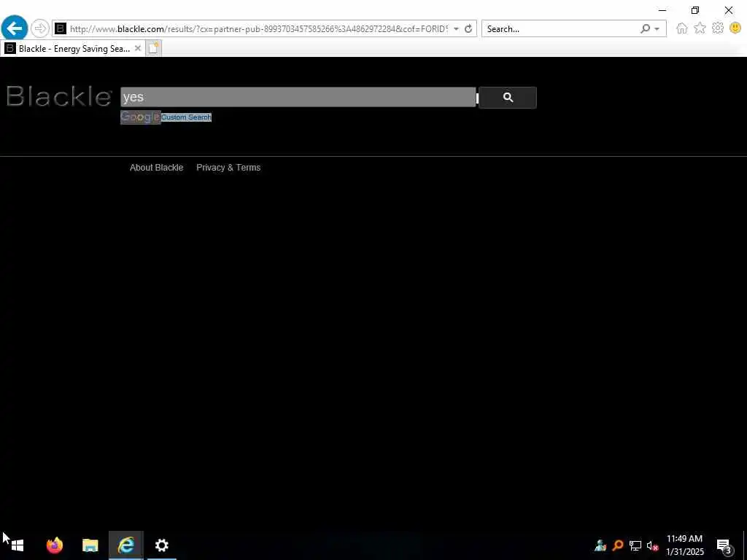Screen dimensions: 747x560
Task: Click the magnifier icon in the IE search box
Action: coord(645,28)
